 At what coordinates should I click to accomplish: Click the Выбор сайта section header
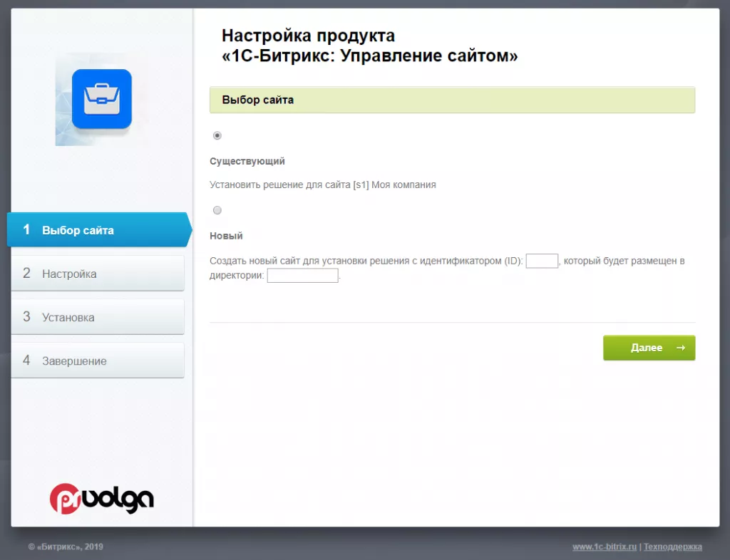point(452,100)
